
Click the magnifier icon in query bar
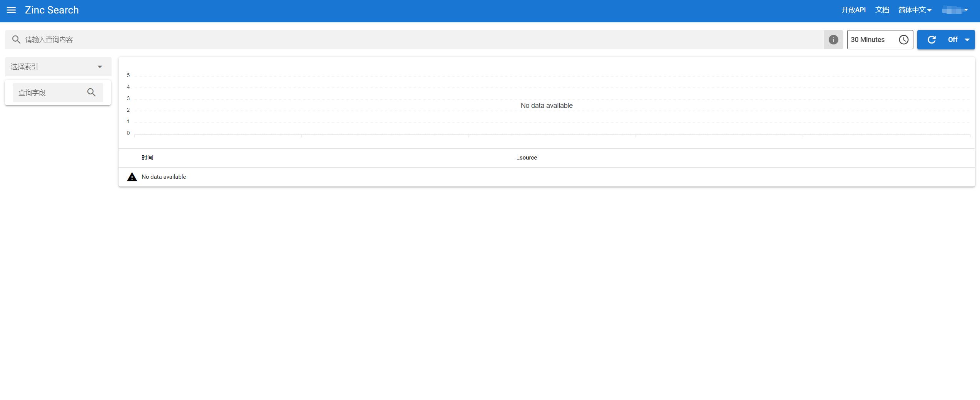pyautogui.click(x=16, y=39)
